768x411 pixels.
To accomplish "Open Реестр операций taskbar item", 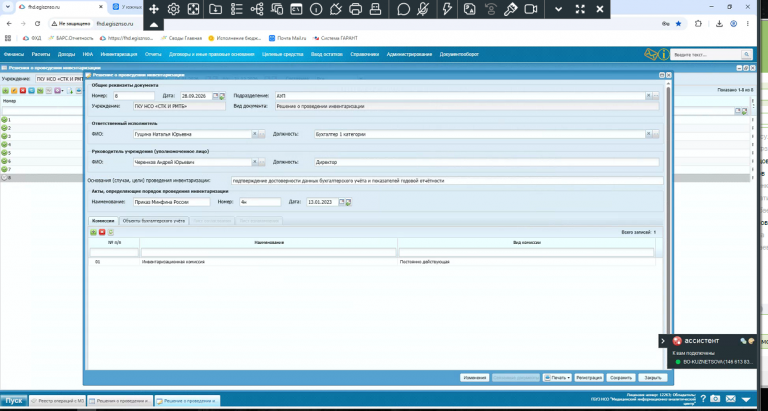I will point(58,401).
